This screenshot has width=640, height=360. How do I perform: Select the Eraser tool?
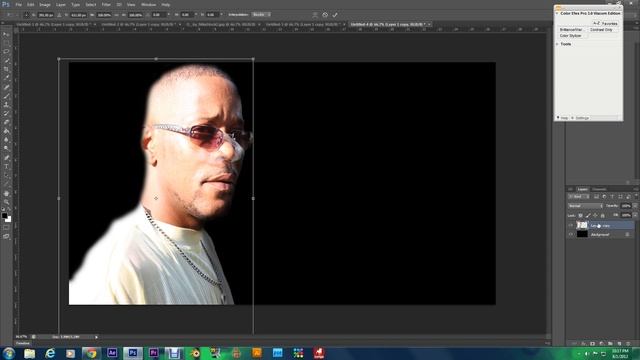pos(6,122)
